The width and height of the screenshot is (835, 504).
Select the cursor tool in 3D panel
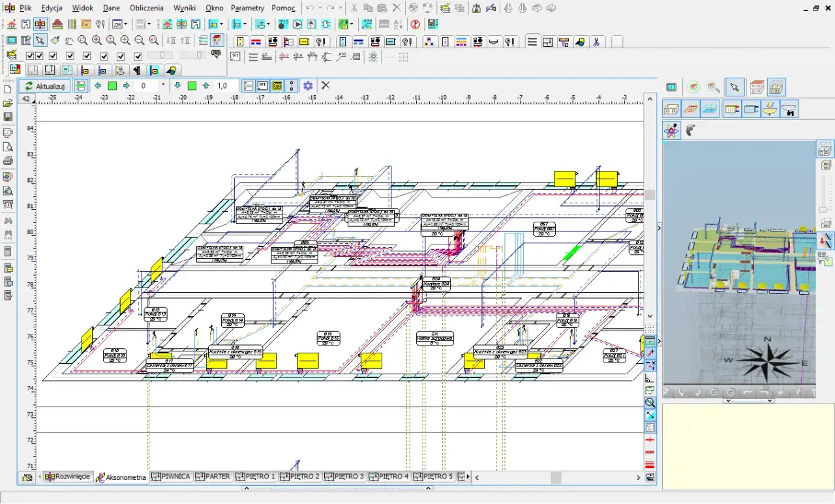point(735,87)
